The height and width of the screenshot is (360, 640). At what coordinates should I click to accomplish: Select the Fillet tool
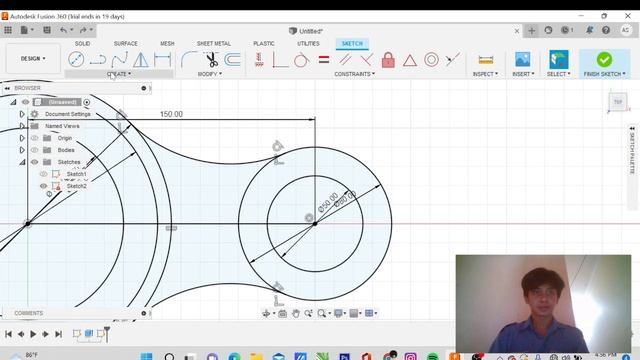coord(189,60)
